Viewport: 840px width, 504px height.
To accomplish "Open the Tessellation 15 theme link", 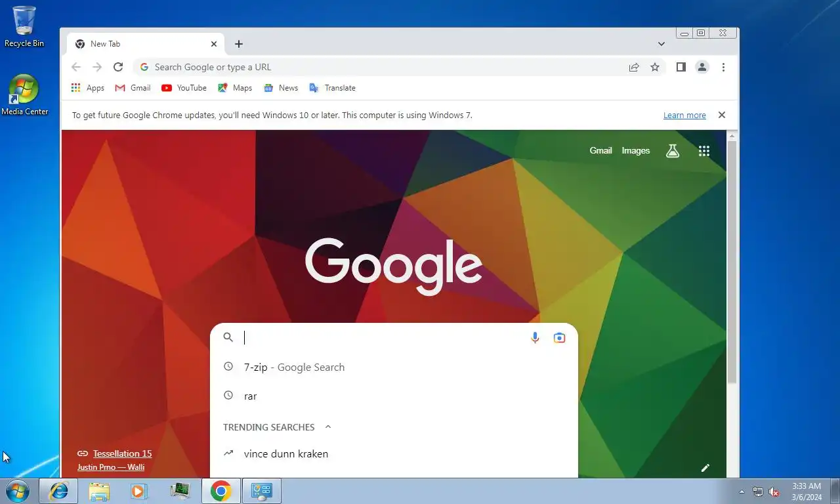I will [122, 453].
